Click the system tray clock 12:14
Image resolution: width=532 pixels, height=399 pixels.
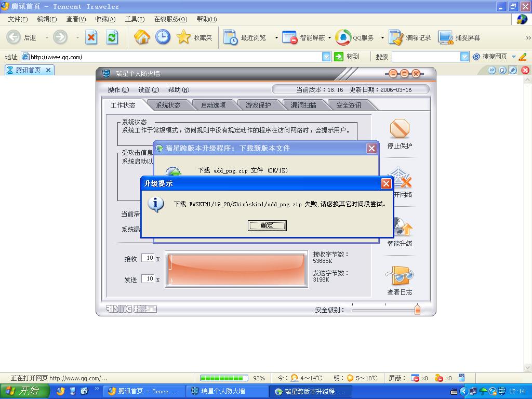pos(517,391)
